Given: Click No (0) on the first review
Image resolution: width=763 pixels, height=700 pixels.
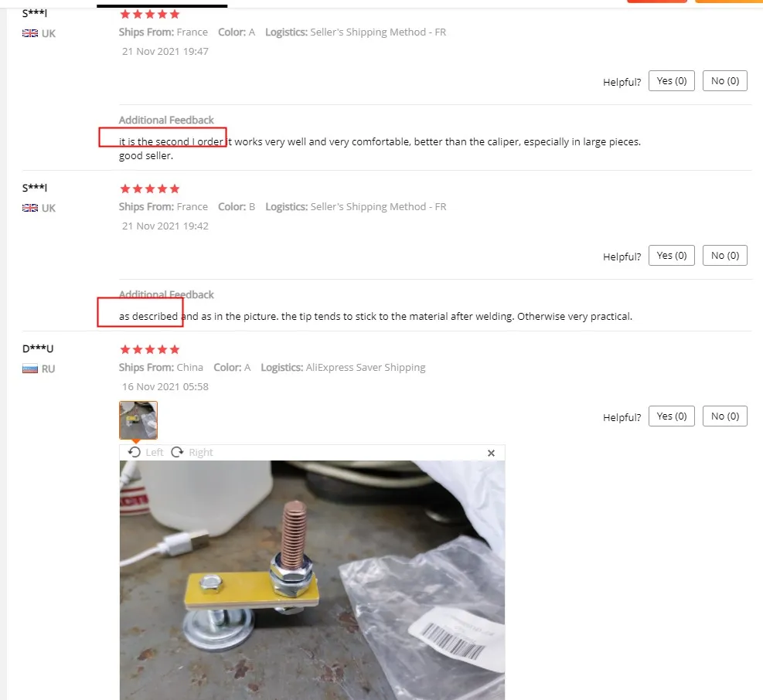Looking at the screenshot, I should 725,81.
